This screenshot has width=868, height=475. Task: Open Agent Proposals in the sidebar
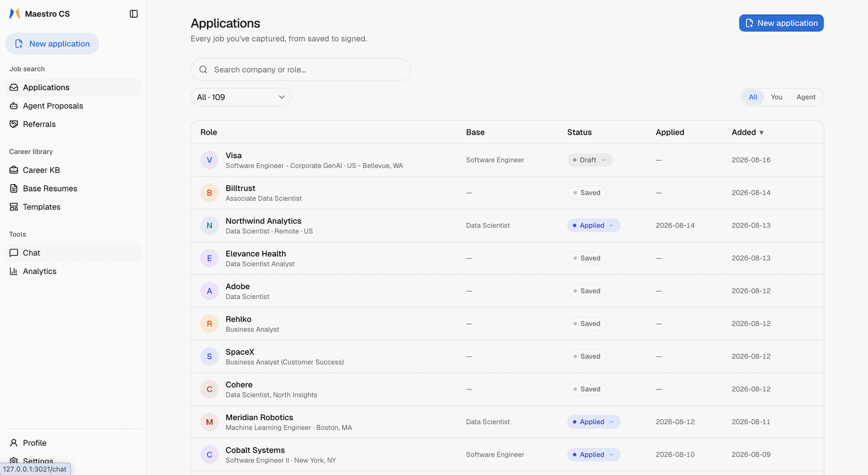[x=73, y=106]
